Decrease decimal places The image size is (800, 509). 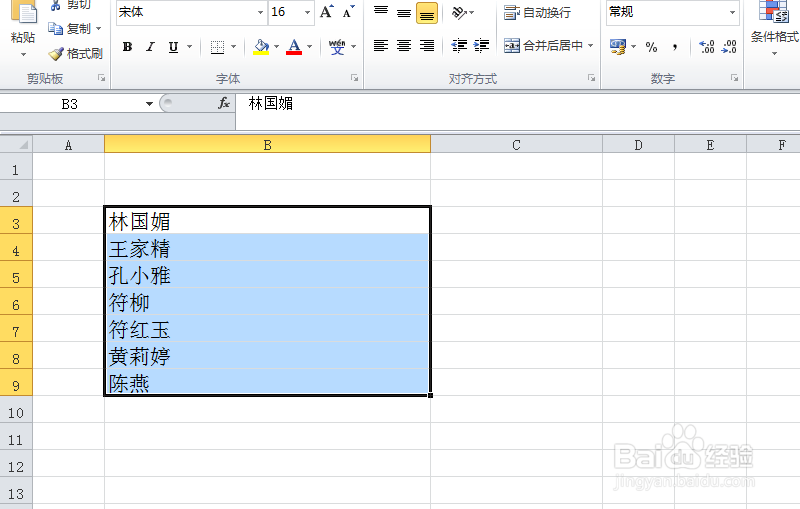point(729,47)
